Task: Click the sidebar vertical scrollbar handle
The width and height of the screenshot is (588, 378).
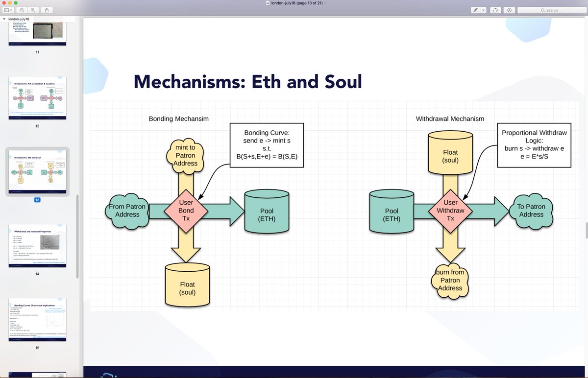Action: [77, 236]
